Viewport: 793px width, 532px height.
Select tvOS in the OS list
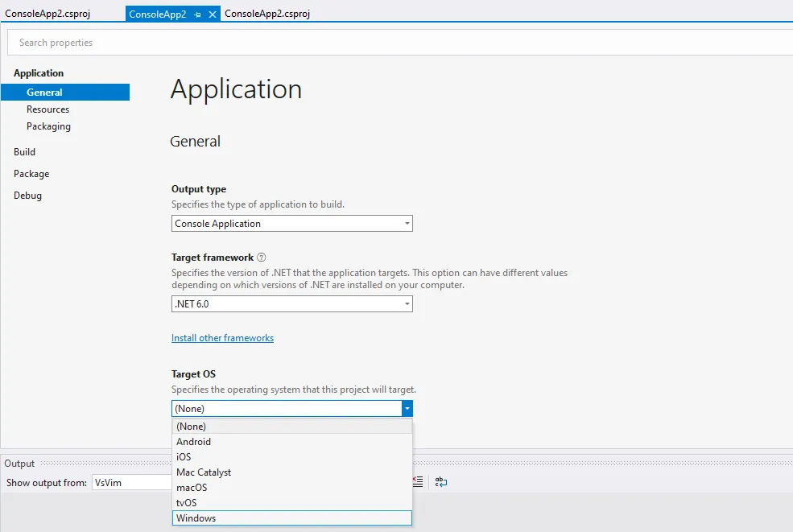(x=186, y=503)
